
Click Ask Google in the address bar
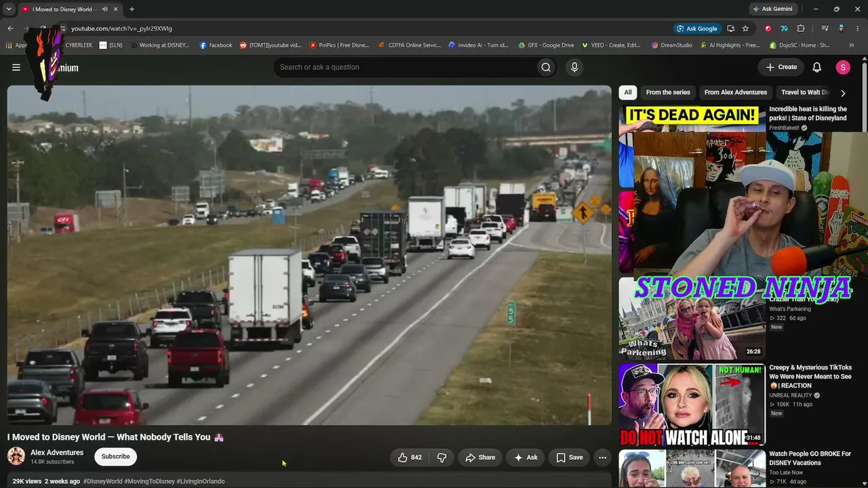coord(696,28)
